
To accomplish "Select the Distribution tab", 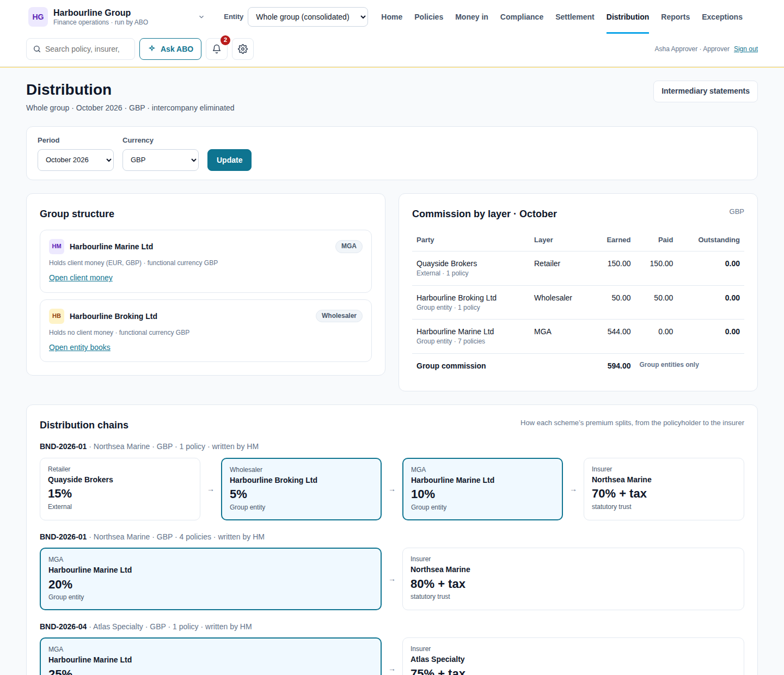I will [x=628, y=17].
